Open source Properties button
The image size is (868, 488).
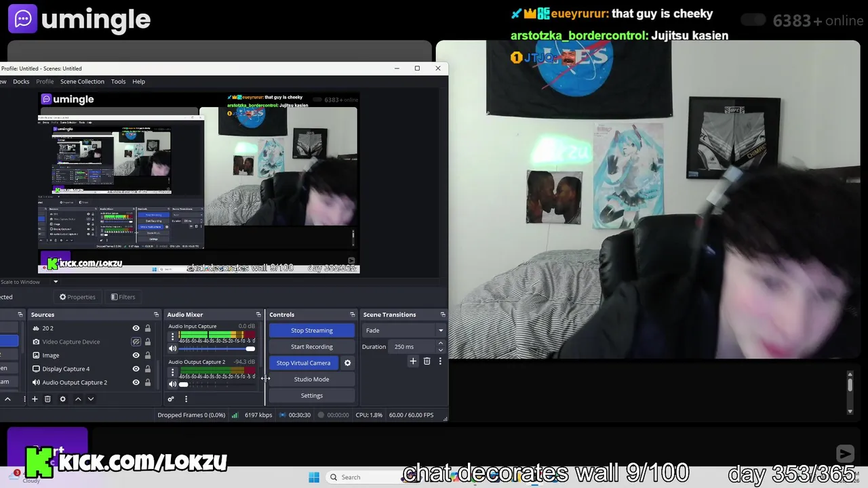[77, 297]
